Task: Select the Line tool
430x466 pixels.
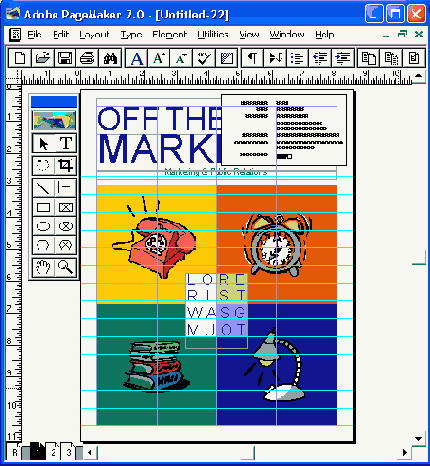Action: pos(43,188)
